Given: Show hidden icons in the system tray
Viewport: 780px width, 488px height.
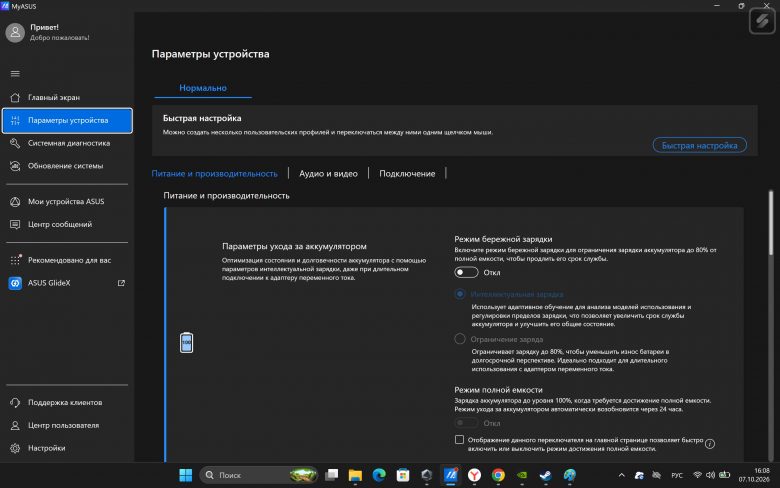Looking at the screenshot, I should 621,476.
